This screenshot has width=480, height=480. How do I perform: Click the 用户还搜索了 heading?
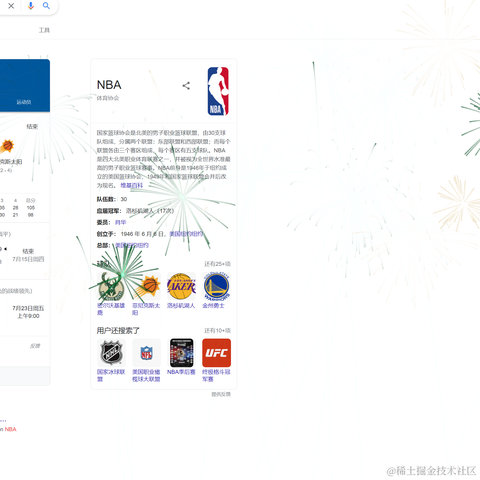tap(118, 331)
